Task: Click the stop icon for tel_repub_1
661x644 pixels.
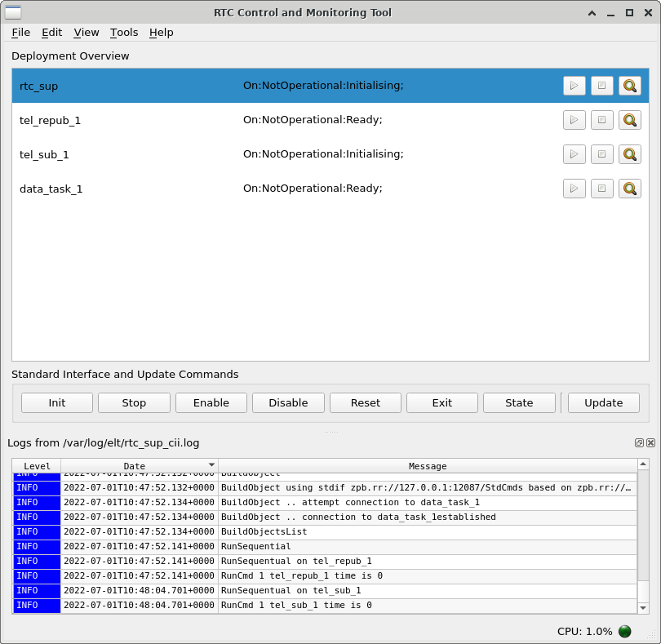Action: coord(601,120)
